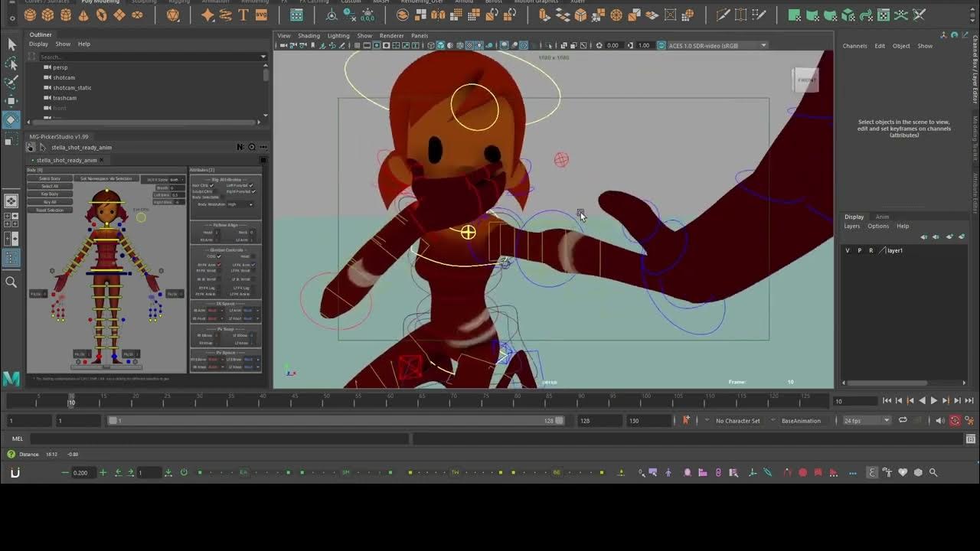
Task: Mute timeline audio speaker icon
Action: tap(939, 420)
